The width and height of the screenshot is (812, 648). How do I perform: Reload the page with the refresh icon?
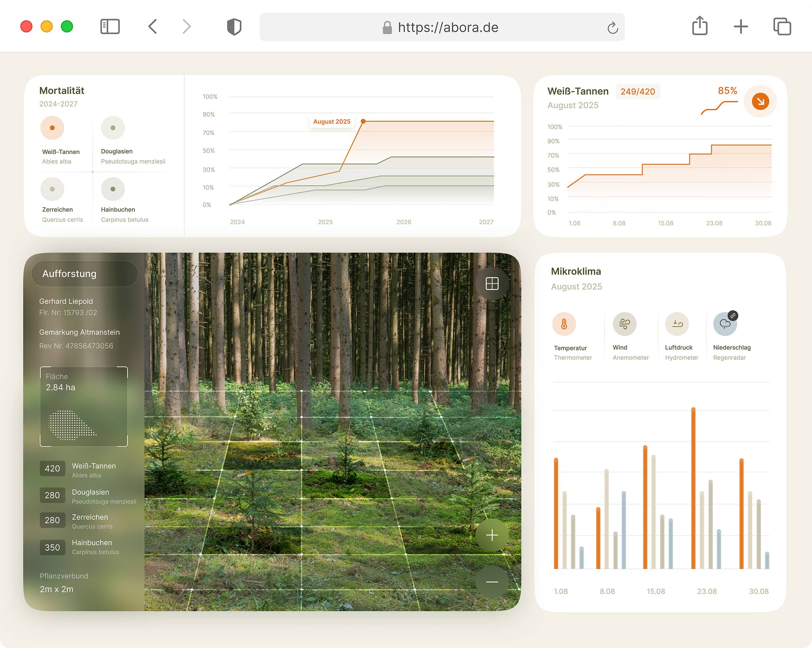pos(612,27)
